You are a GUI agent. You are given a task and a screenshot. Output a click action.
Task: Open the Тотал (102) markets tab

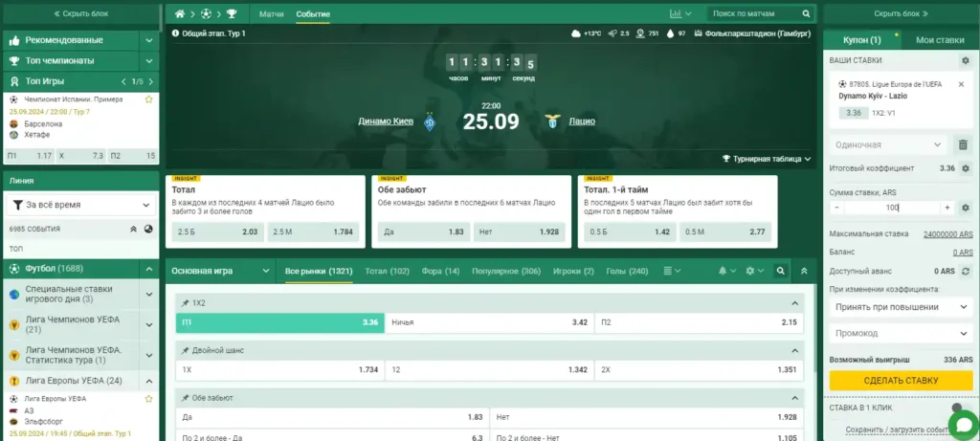click(387, 271)
